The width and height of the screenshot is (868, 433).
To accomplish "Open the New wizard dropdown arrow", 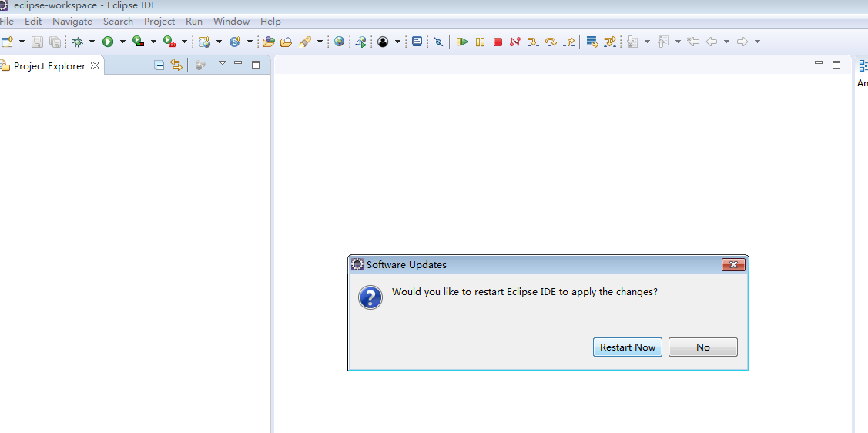I will pyautogui.click(x=22, y=42).
